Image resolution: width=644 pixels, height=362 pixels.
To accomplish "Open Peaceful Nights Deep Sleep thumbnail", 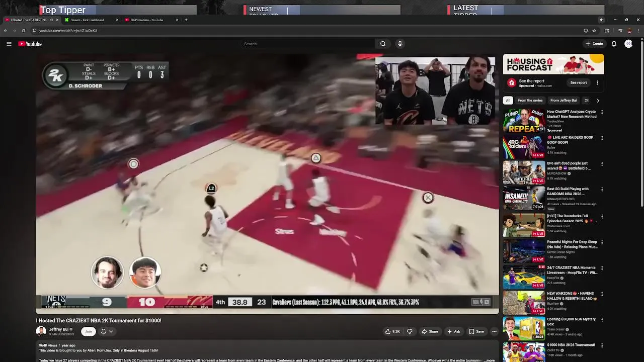I will coord(524,250).
